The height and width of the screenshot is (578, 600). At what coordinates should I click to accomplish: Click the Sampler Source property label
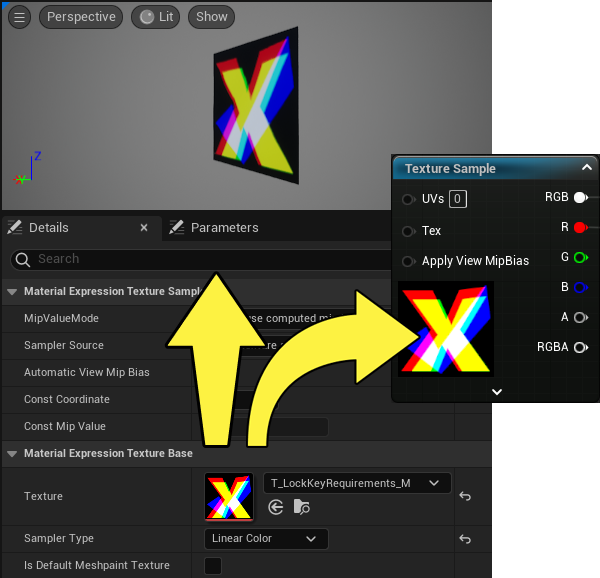[64, 345]
